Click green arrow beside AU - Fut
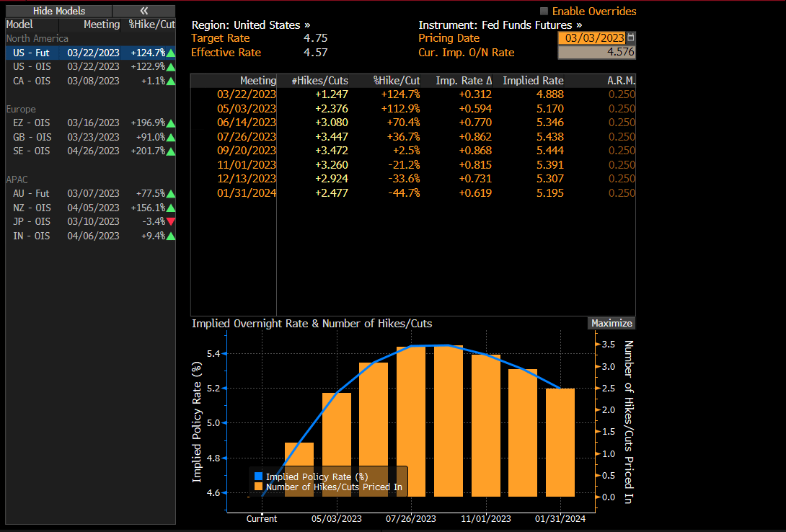 click(x=170, y=193)
